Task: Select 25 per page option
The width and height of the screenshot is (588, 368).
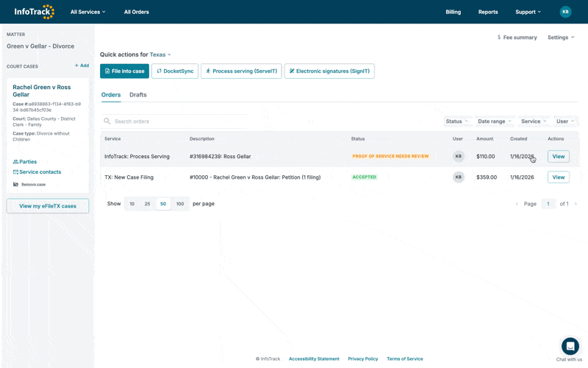Action: tap(147, 204)
